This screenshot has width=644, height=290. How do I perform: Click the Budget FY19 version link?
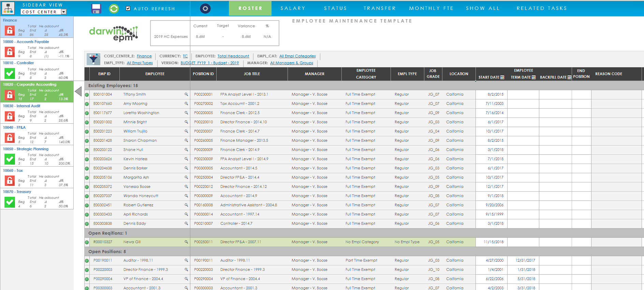210,63
